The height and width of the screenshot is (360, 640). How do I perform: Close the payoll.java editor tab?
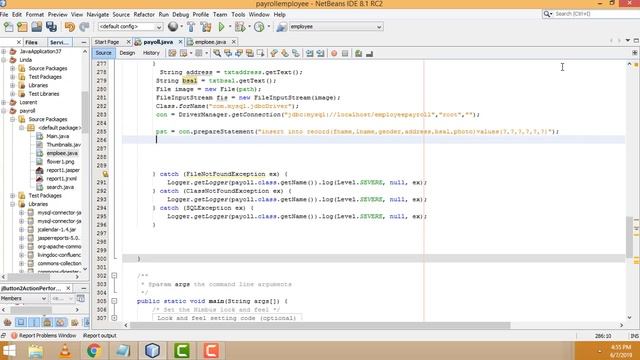point(180,42)
